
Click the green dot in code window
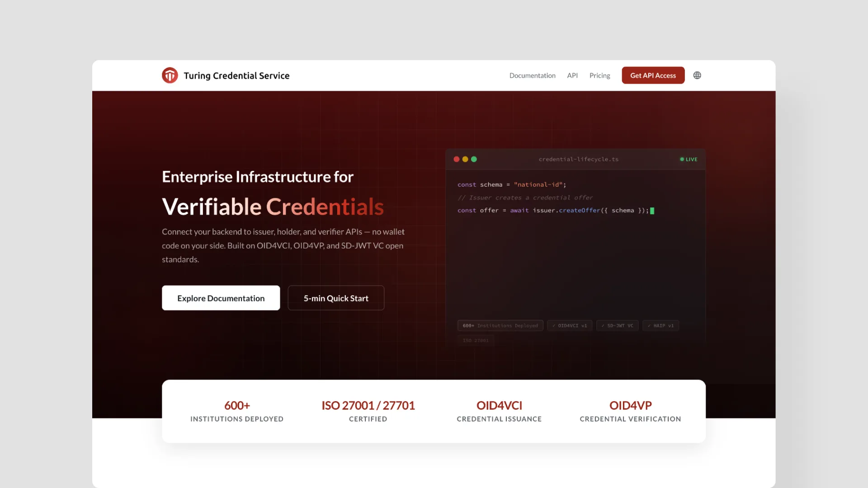(x=474, y=159)
